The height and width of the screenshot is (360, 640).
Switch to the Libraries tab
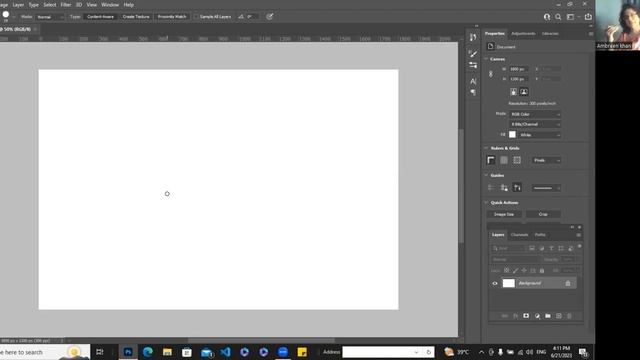point(550,34)
